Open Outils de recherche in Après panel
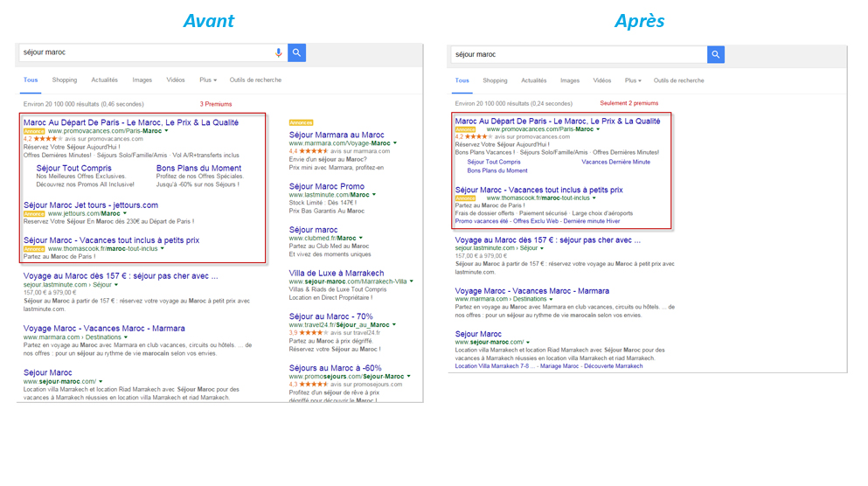Image resolution: width=868 pixels, height=486 pixels. coord(678,80)
